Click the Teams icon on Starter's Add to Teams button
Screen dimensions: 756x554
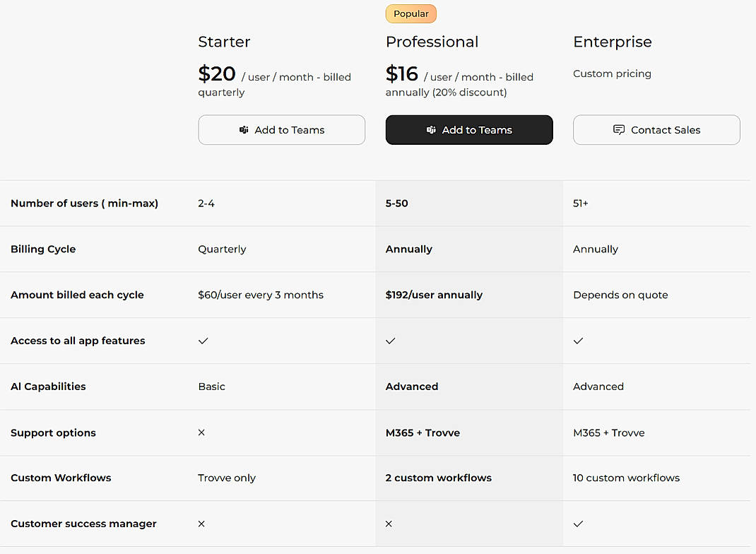244,130
